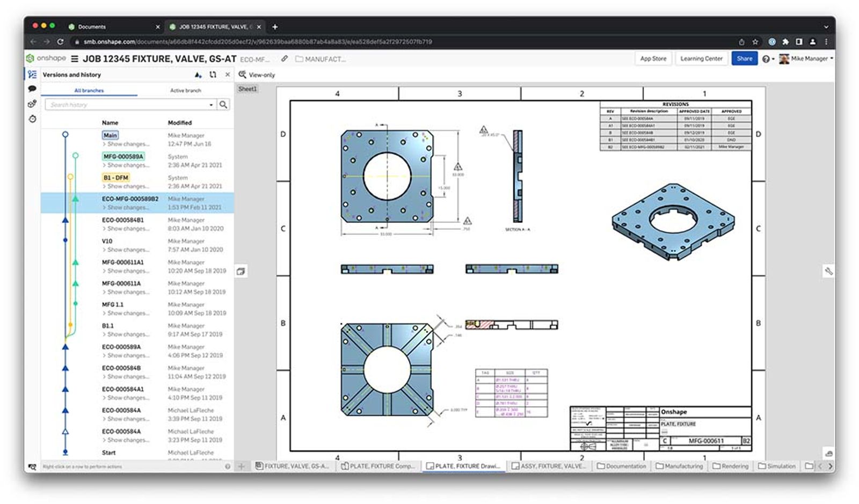Click the search magnifier in Versions panel

224,105
